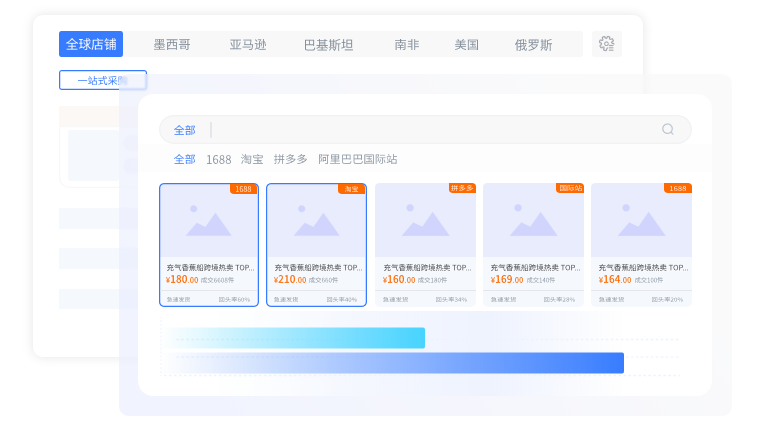Click 回头率60% text
This screenshot has height=435, width=760.
coord(235,300)
